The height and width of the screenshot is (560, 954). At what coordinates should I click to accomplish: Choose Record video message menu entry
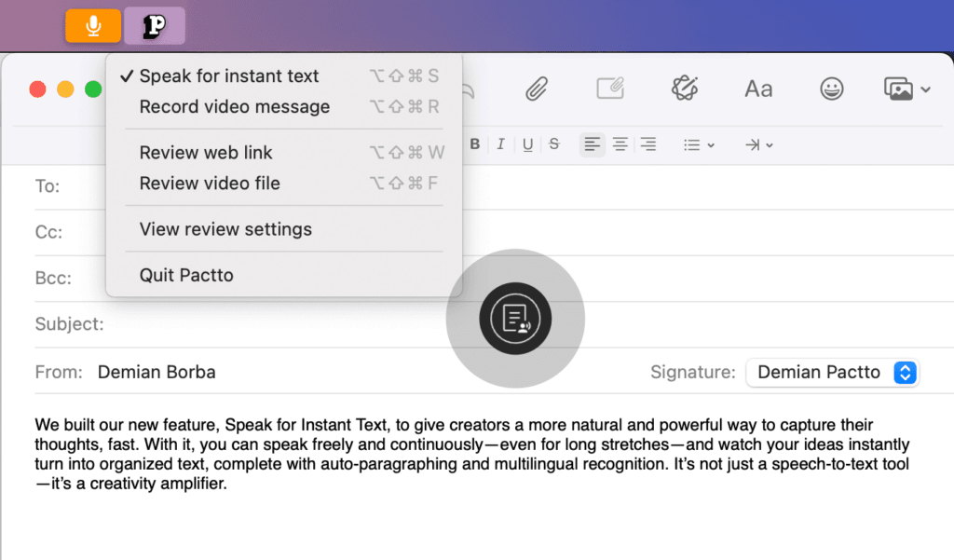click(283, 106)
